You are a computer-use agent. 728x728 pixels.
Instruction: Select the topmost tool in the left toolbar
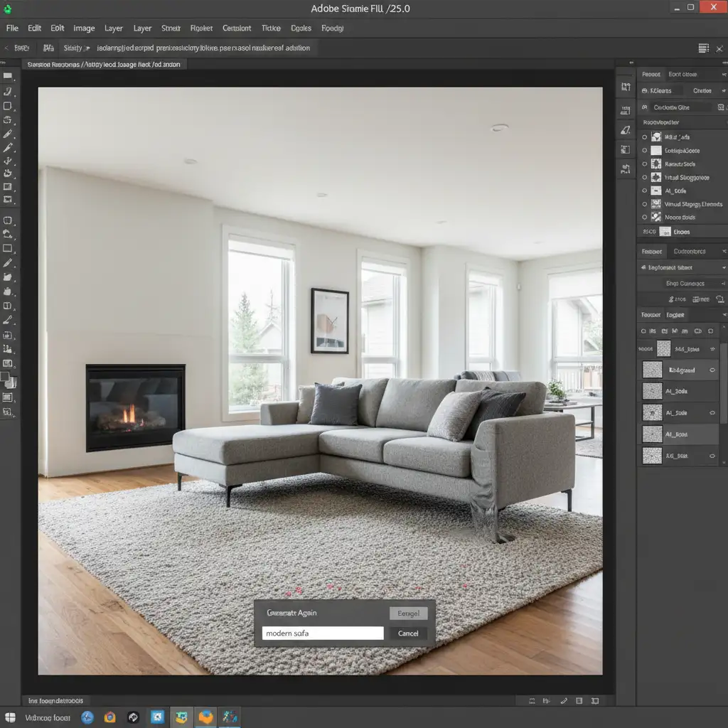(8, 75)
